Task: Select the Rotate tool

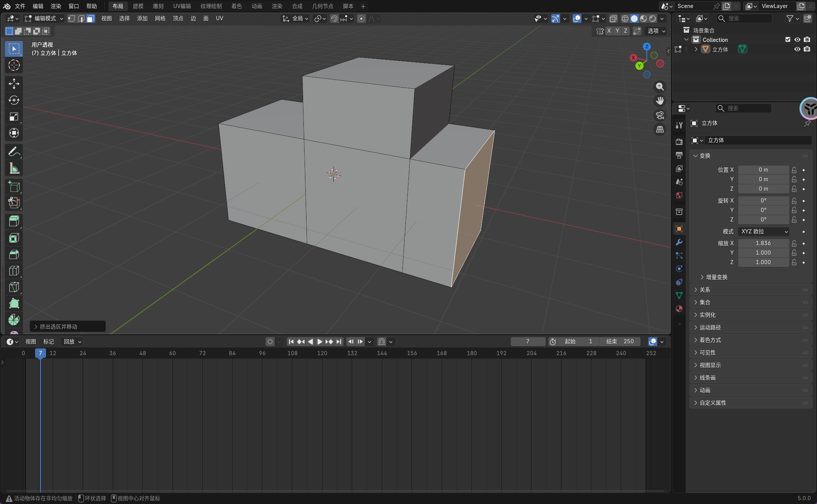Action: tap(14, 100)
